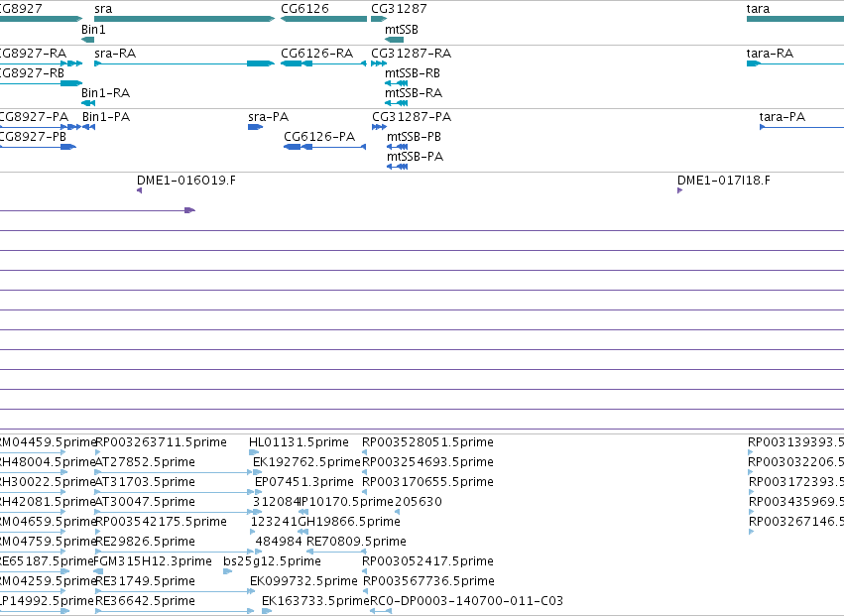
Task: Select the tara gene bar
Action: (795, 19)
